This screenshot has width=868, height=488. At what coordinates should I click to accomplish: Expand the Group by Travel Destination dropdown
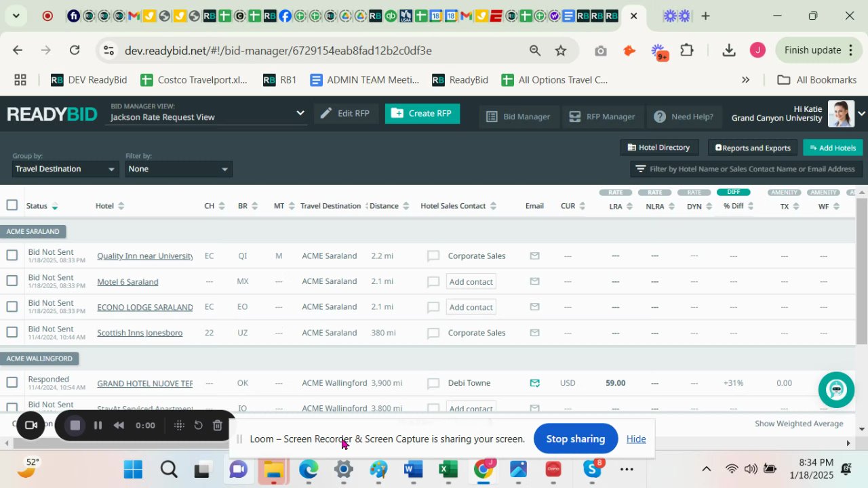tap(65, 169)
